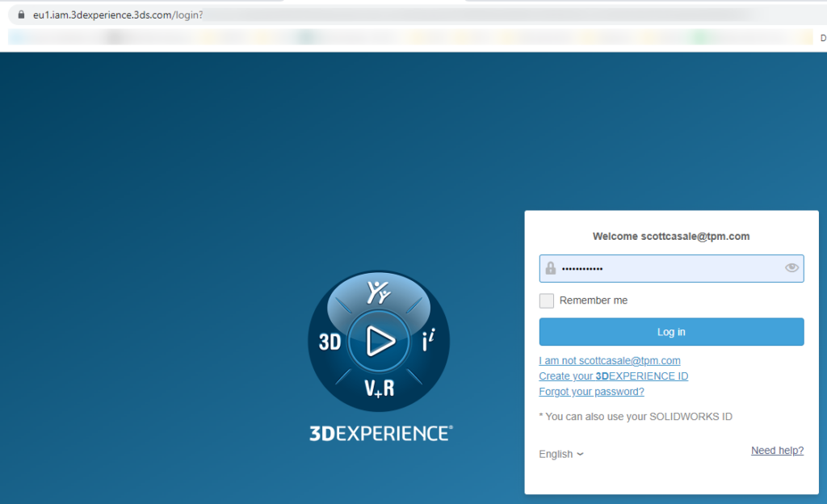Click the "Forgot your password?" link
Screen dimensions: 827x504
591,391
